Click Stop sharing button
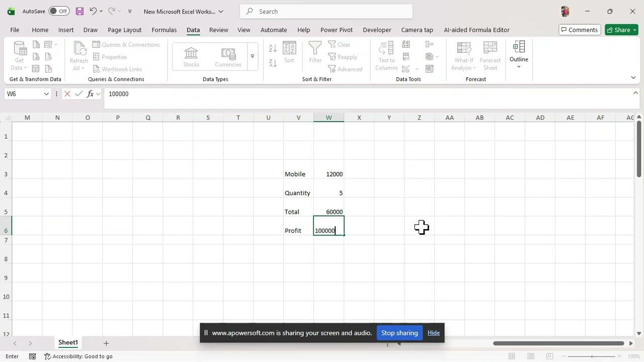Viewport: 644px width, 362px height. tap(399, 333)
